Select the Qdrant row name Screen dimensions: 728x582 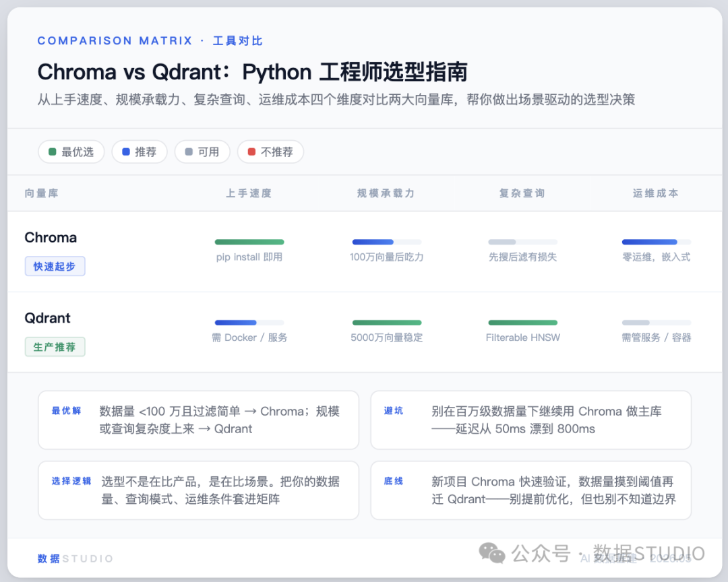pos(47,318)
